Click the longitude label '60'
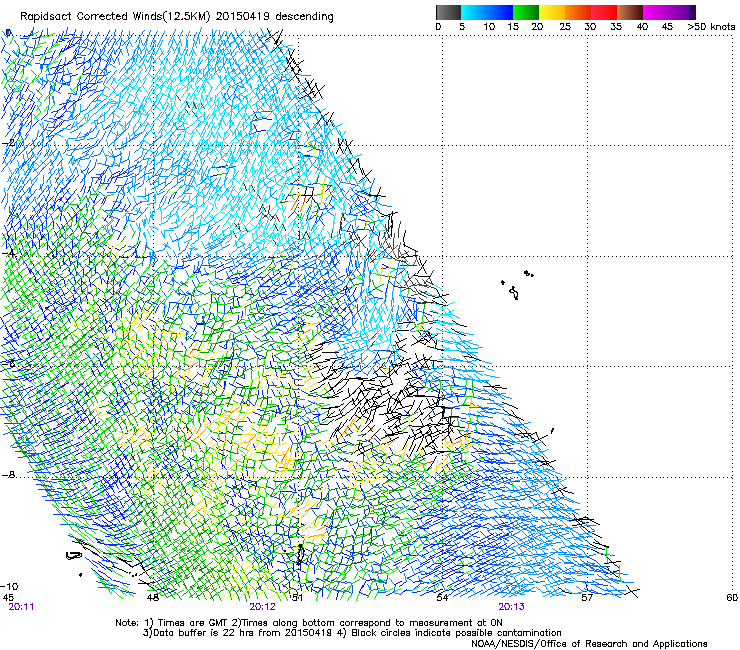Image resolution: width=740 pixels, height=650 pixels. click(x=732, y=598)
